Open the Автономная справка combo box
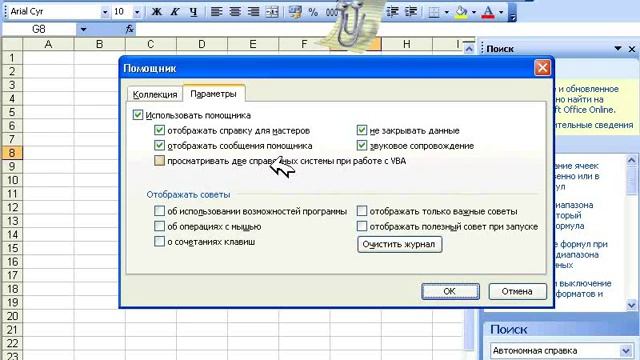The image size is (640, 360). pos(562,351)
